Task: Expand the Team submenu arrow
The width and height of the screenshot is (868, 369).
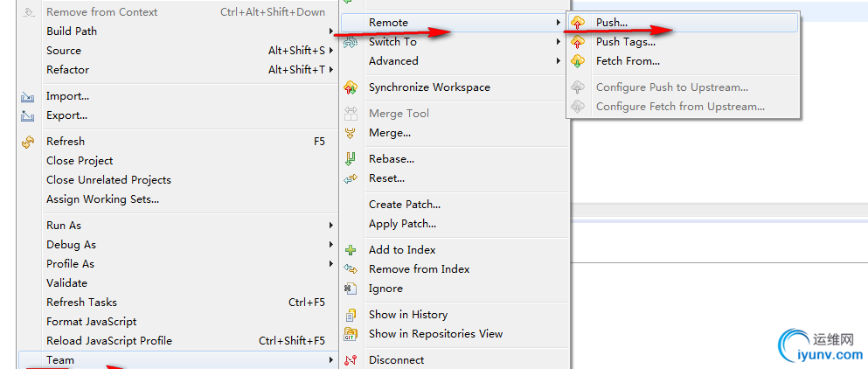Action: [331, 360]
